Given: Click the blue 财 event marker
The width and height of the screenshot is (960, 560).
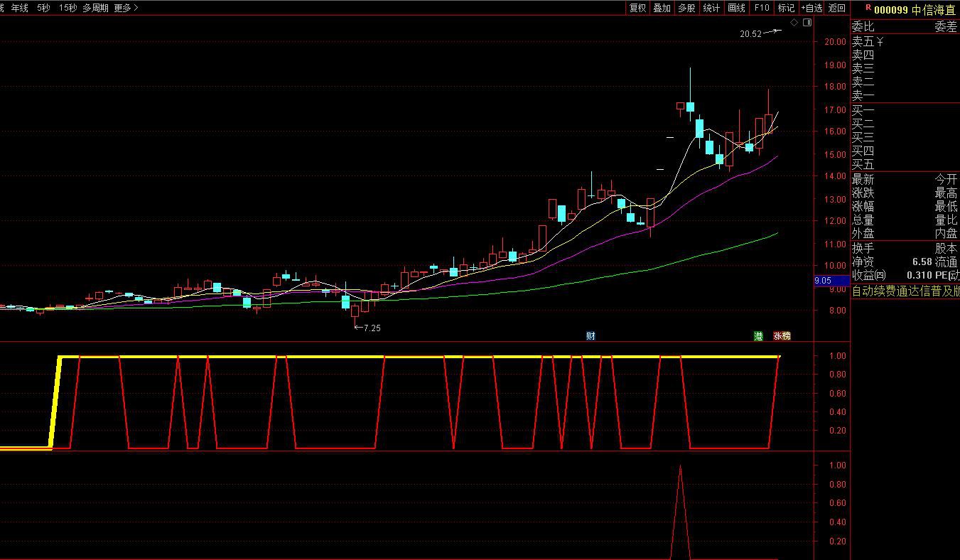Looking at the screenshot, I should click(x=590, y=335).
